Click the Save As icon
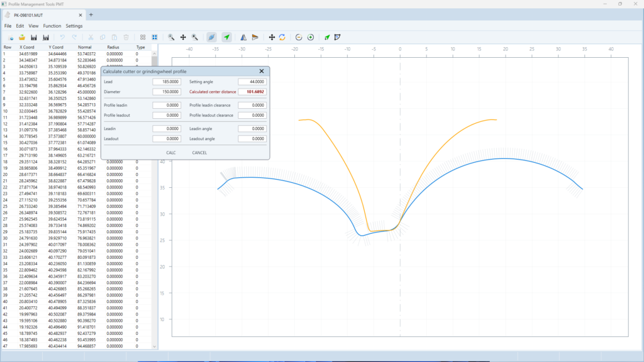This screenshot has height=362, width=644. point(45,37)
